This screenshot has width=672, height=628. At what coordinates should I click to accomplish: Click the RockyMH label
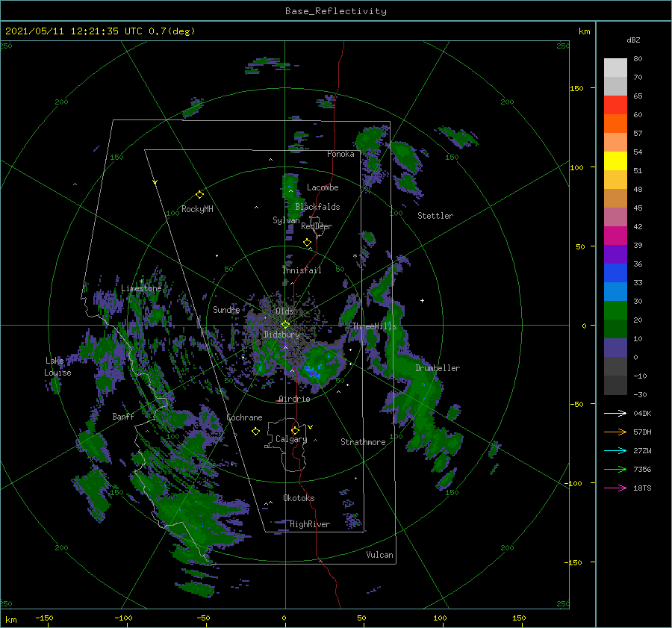[197, 209]
